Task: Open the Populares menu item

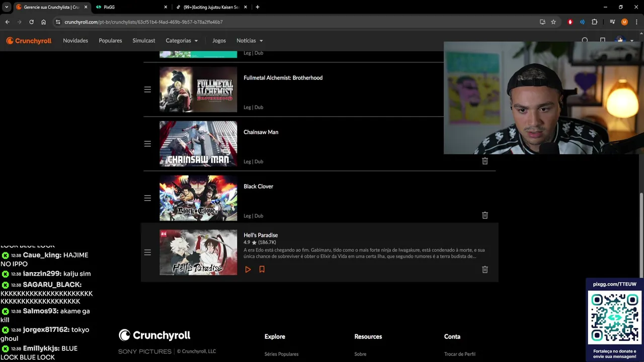Action: pyautogui.click(x=110, y=41)
